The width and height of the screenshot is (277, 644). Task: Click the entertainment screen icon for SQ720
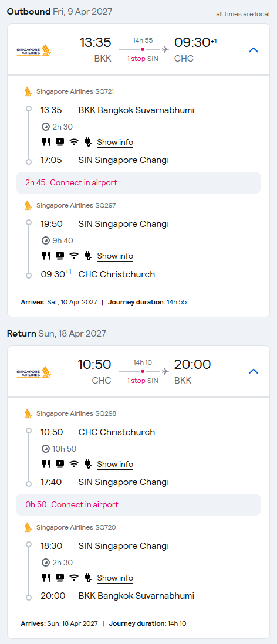click(x=60, y=578)
